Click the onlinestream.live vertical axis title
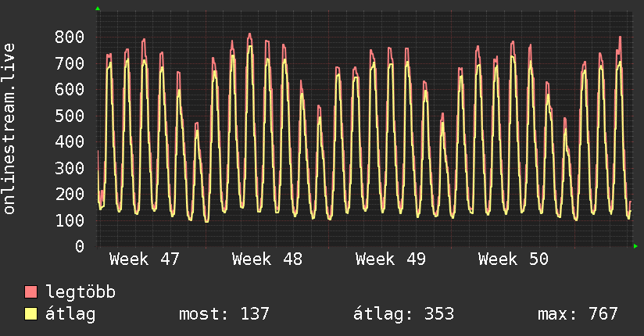 point(9,129)
